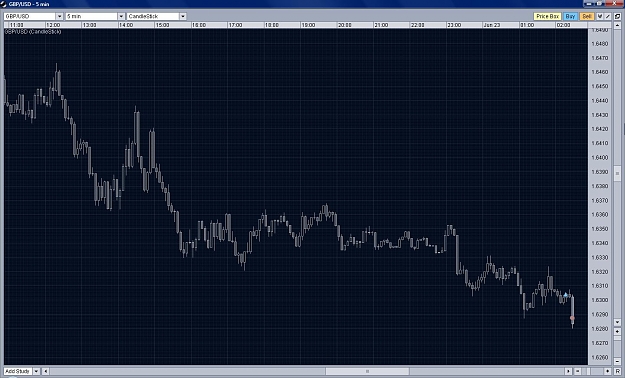This screenshot has width=625, height=378.
Task: Click the pink circle trade marker on chart
Action: tap(572, 318)
